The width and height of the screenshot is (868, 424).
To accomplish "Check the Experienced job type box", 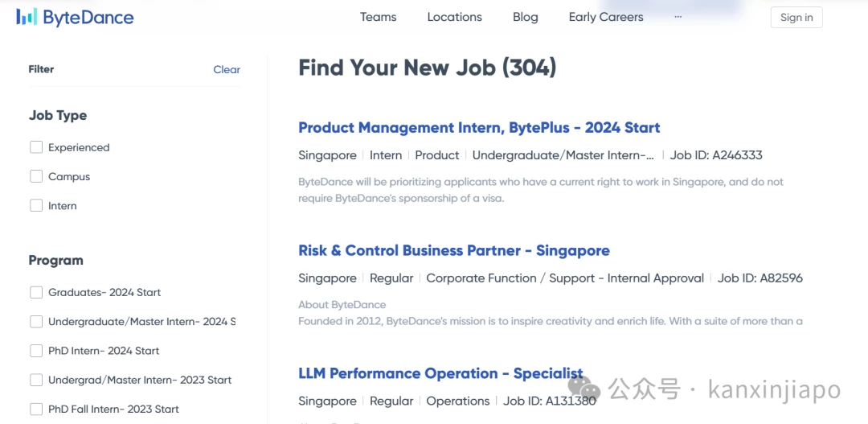I will coord(36,147).
